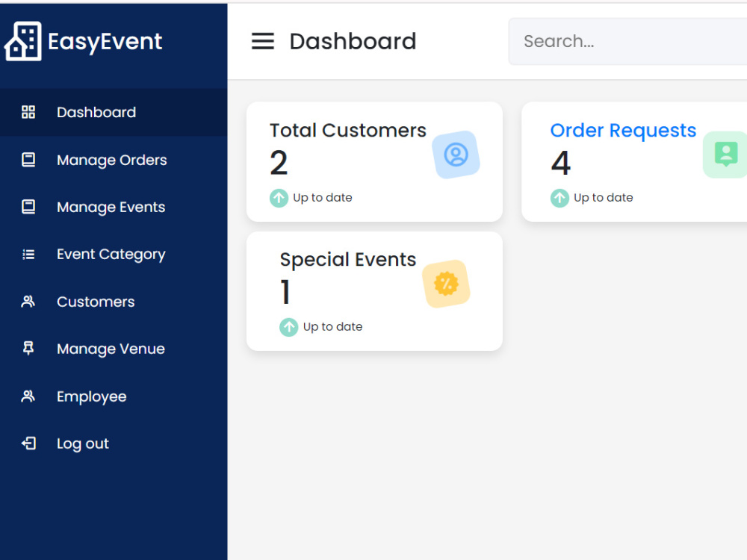
Task: Click the Special Events card title
Action: point(348,260)
